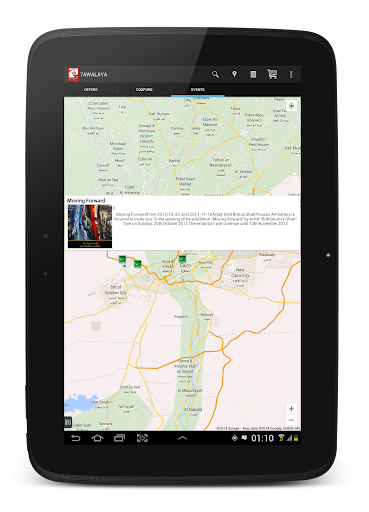Open search with the magnifier icon

coord(215,74)
